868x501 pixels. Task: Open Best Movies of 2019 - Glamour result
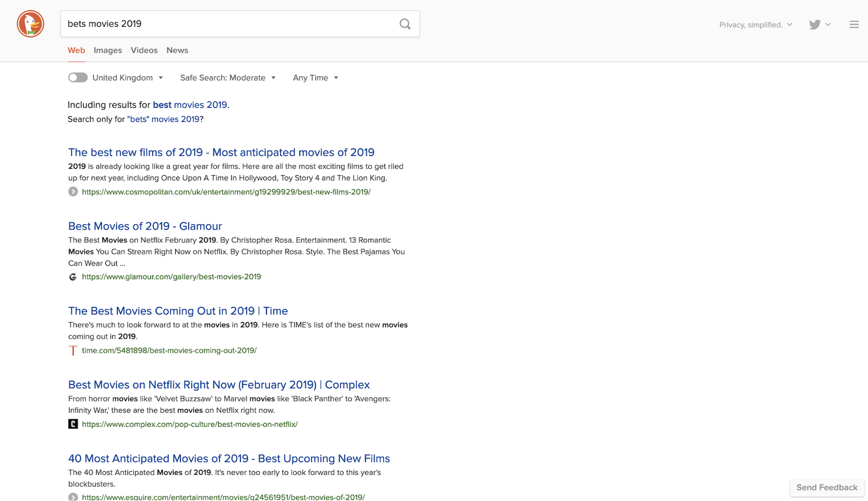pyautogui.click(x=145, y=226)
